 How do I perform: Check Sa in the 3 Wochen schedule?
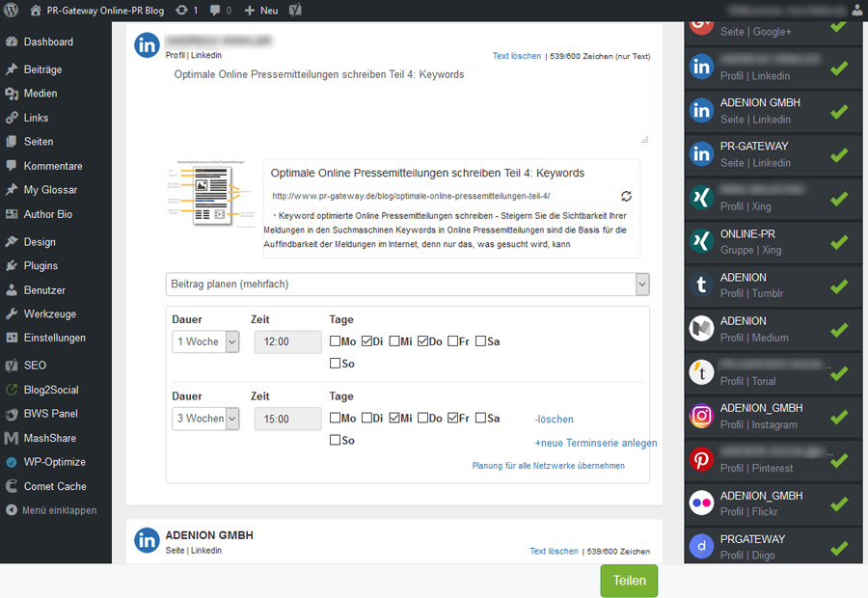click(x=480, y=418)
